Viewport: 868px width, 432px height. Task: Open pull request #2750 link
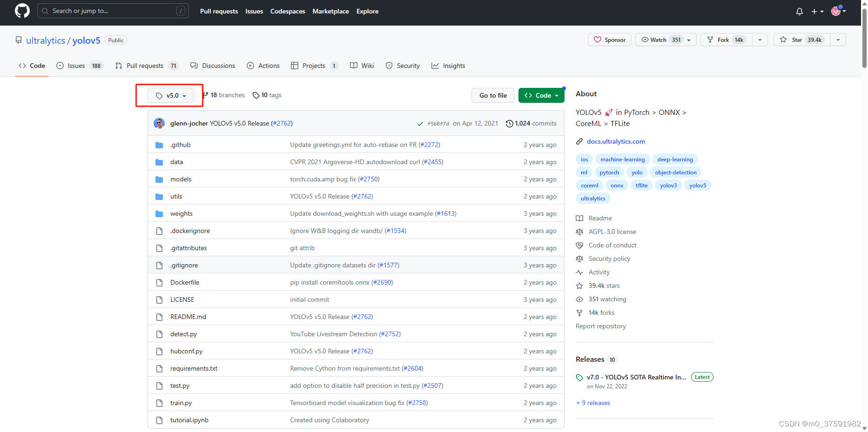pyautogui.click(x=369, y=179)
